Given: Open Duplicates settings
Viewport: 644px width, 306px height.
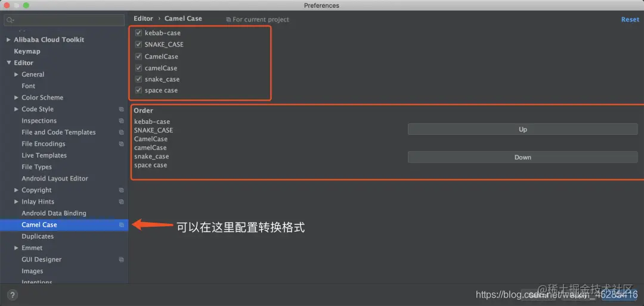Looking at the screenshot, I should 38,236.
